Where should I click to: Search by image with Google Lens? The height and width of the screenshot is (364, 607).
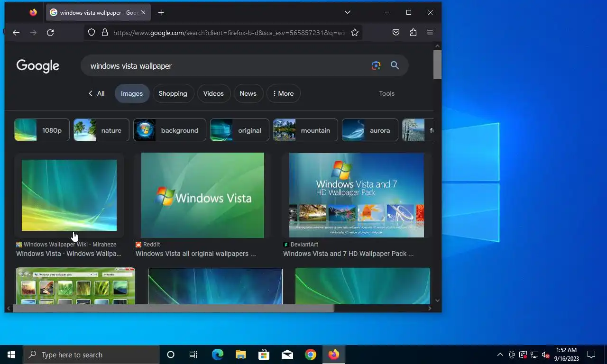tap(376, 66)
